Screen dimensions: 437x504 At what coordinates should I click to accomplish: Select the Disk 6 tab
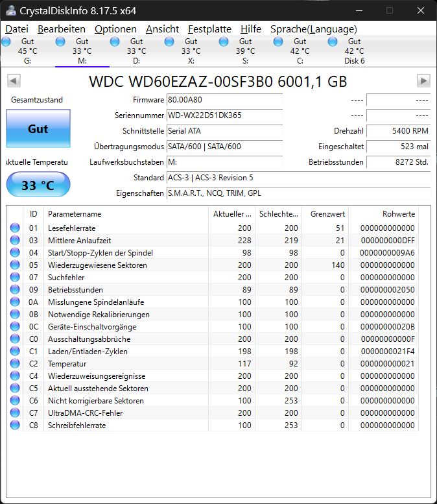355,51
